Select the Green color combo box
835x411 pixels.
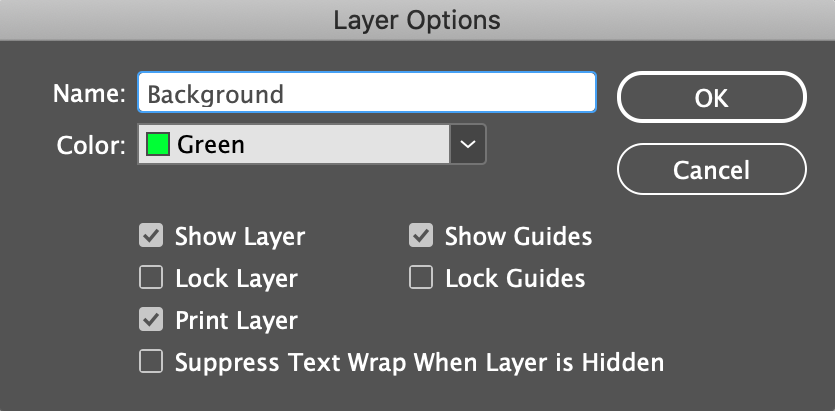[312, 144]
